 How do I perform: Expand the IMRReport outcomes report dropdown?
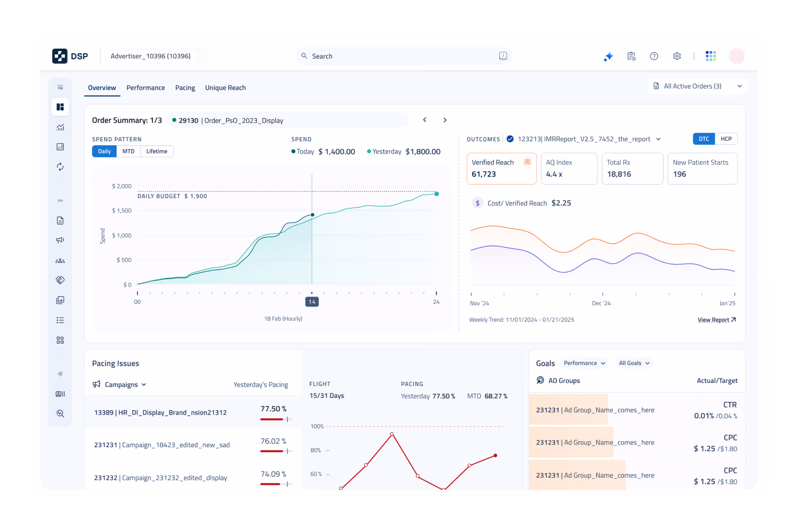658,139
